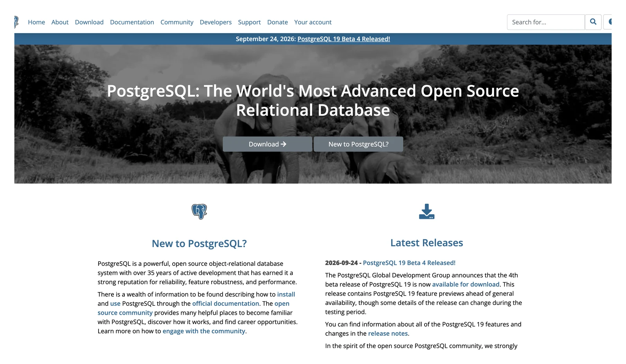Click the download icon above Latest Releases
Screen dimensions: 626x364
426,212
